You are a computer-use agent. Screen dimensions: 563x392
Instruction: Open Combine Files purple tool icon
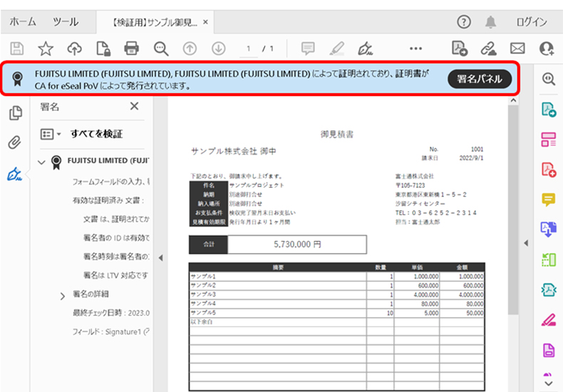[549, 229]
